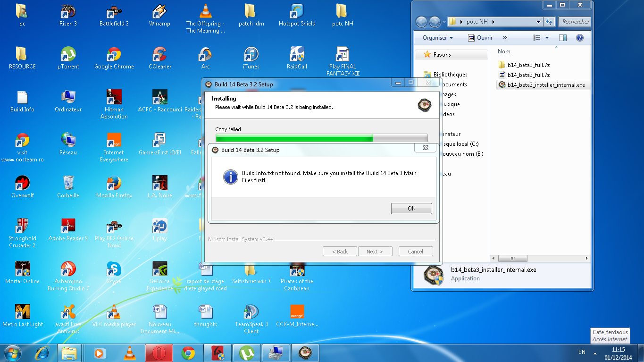Launch Ashampoo Burning Studio 7
Image resolution: width=644 pixels, height=362 pixels.
click(x=68, y=277)
